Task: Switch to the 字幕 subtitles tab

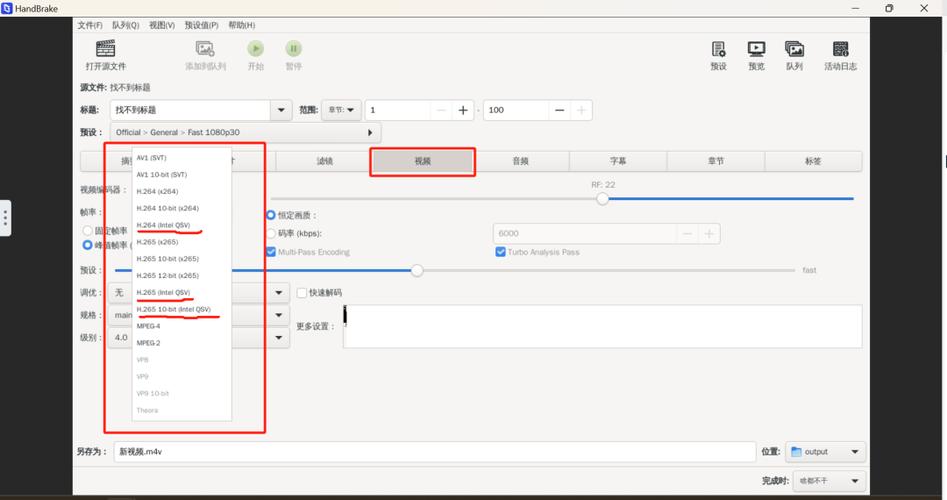Action: click(x=618, y=161)
